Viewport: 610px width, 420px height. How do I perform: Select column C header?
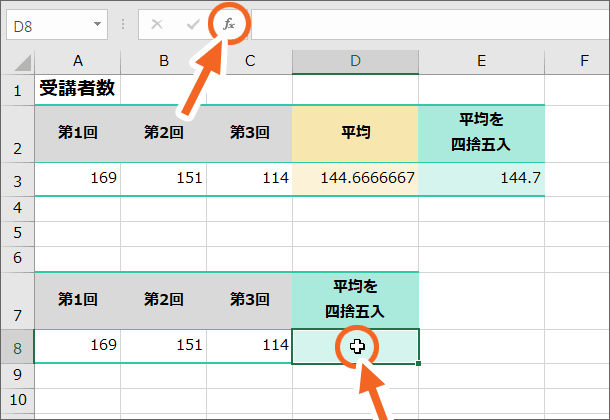250,61
